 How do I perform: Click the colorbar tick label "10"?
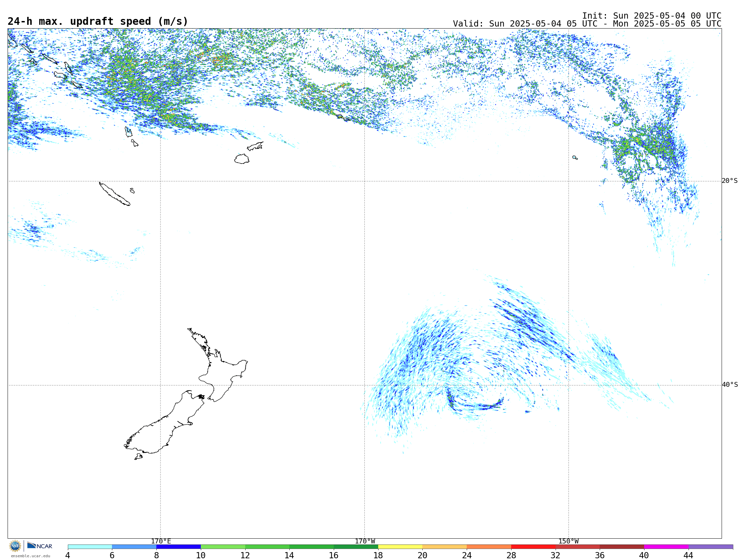(x=200, y=556)
